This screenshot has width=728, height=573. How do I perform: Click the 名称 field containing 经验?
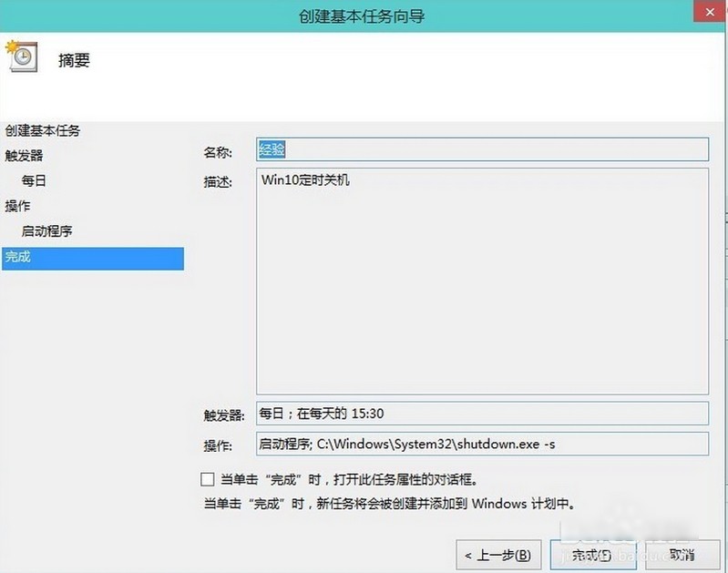click(482, 149)
